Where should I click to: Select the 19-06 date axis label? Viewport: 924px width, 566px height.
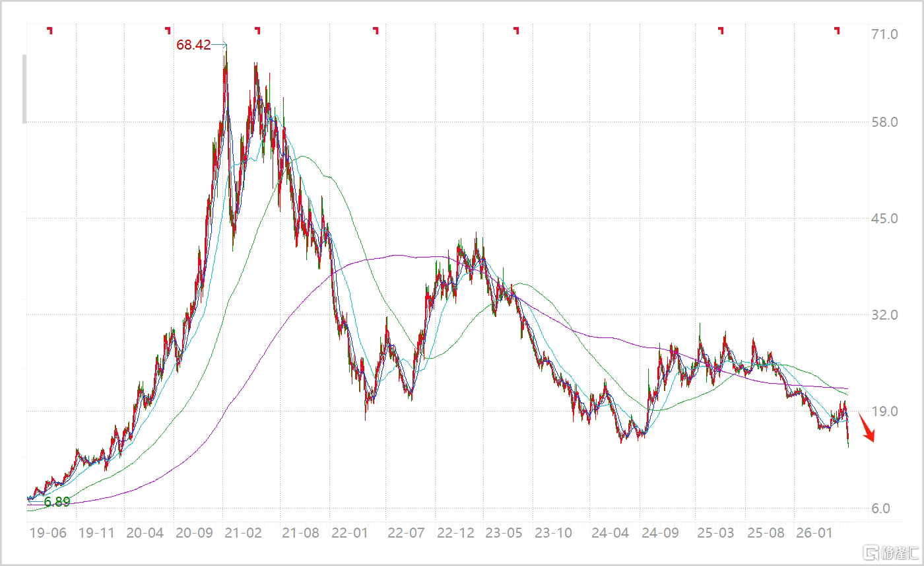point(48,532)
